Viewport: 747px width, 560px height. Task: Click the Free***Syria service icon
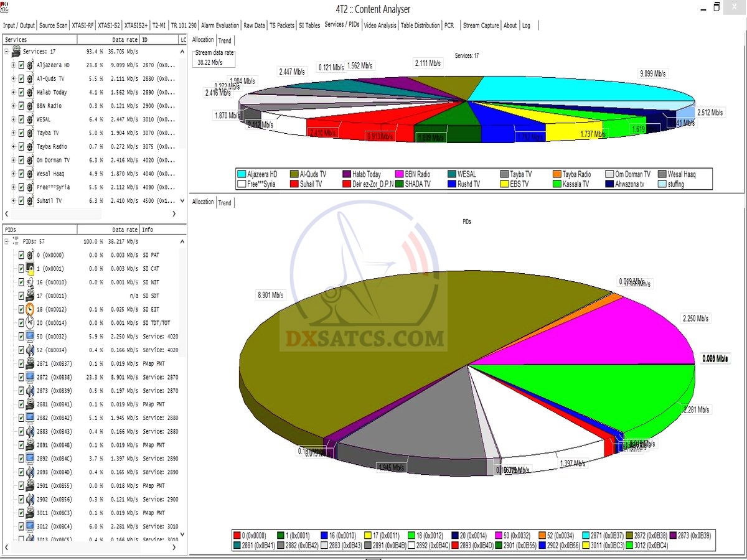pyautogui.click(x=31, y=187)
